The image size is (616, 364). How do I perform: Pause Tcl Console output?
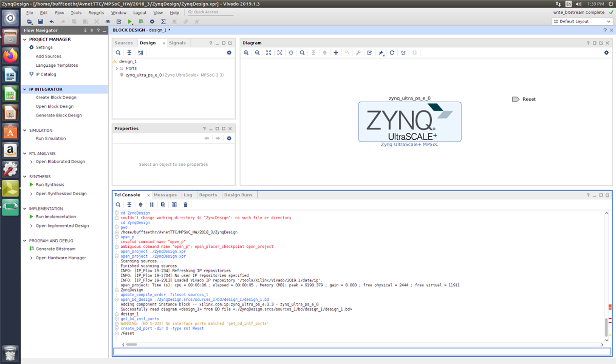pyautogui.click(x=152, y=204)
